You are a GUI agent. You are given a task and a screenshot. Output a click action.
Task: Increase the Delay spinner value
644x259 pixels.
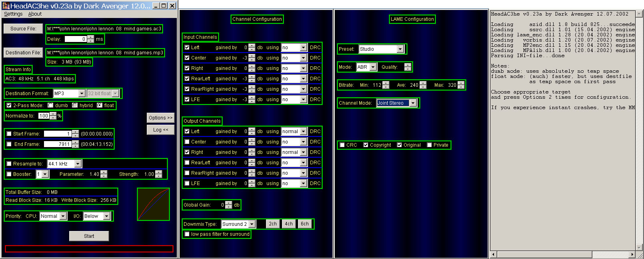91,37
